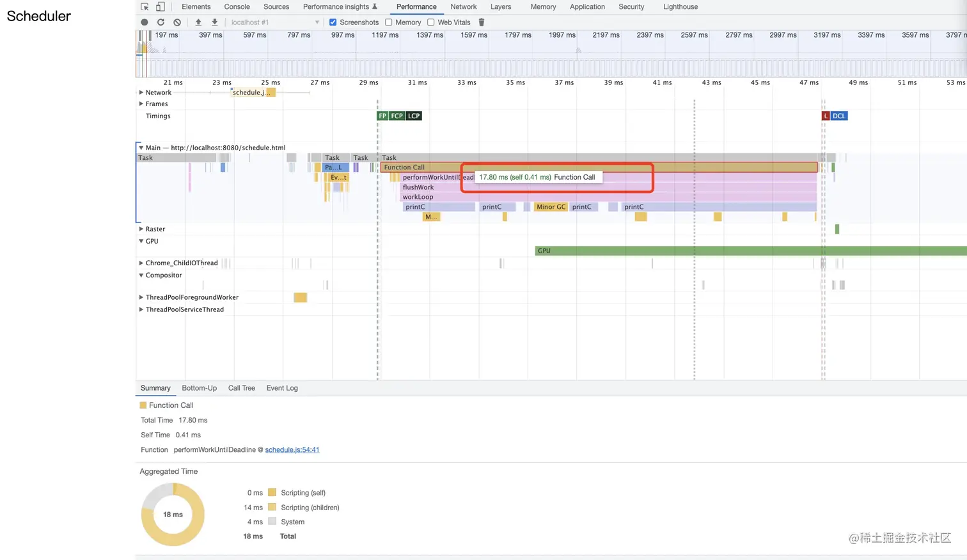Expand the Network track
Screen dimensions: 967x560
click(141, 92)
